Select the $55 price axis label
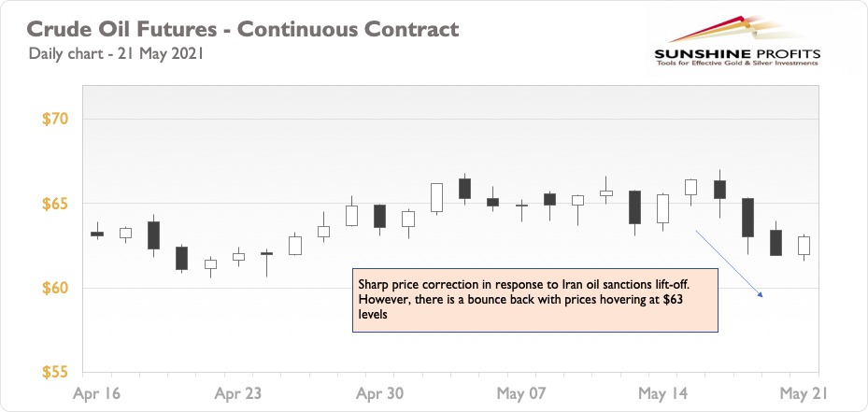This screenshot has height=412, width=868. [x=54, y=373]
